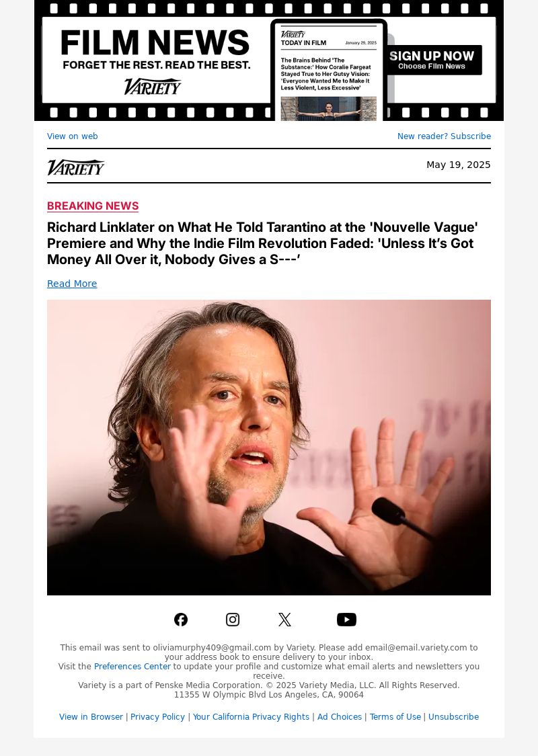Image resolution: width=538 pixels, height=756 pixels.
Task: Click View in Browser footer link
Action: [x=91, y=717]
